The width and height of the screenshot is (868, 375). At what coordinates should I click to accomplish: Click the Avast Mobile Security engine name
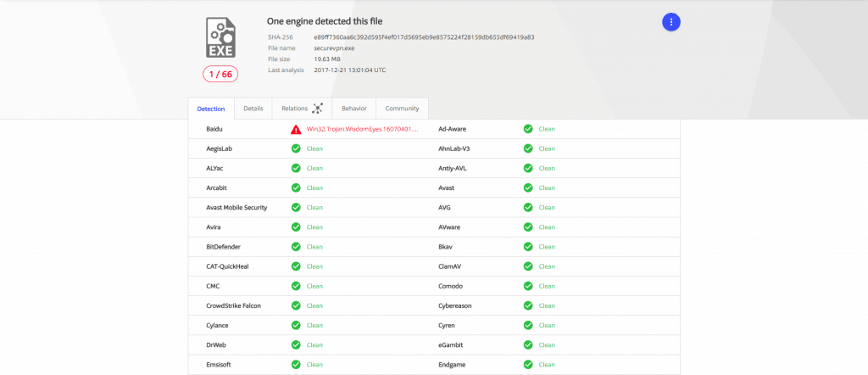tap(236, 207)
